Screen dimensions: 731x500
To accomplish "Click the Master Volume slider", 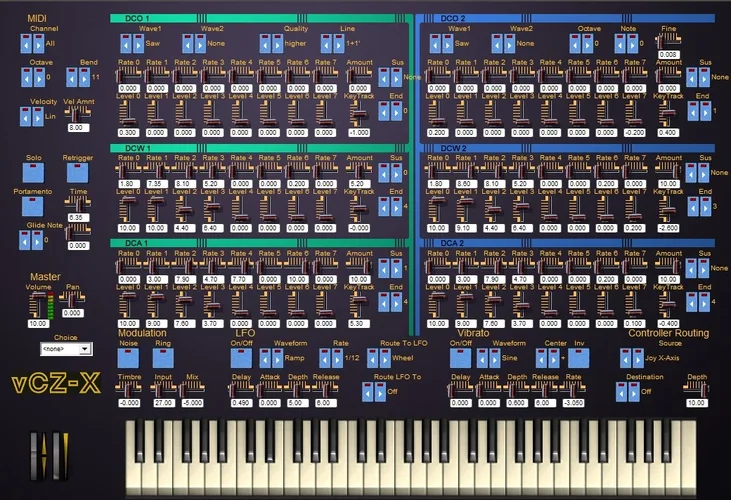I will (36, 306).
